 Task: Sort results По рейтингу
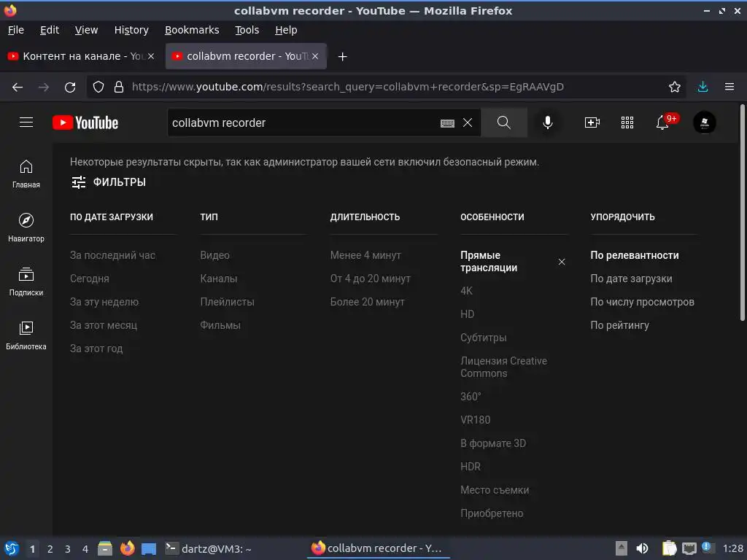click(x=620, y=325)
